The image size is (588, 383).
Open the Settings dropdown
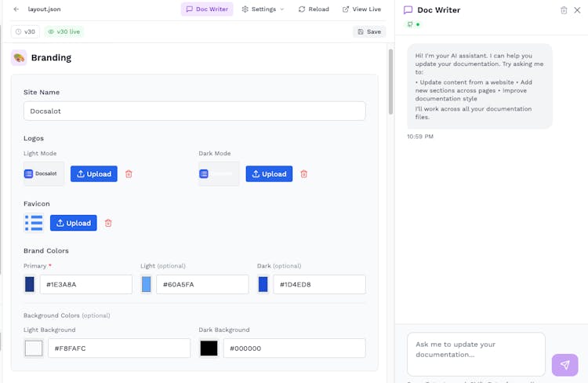click(263, 9)
